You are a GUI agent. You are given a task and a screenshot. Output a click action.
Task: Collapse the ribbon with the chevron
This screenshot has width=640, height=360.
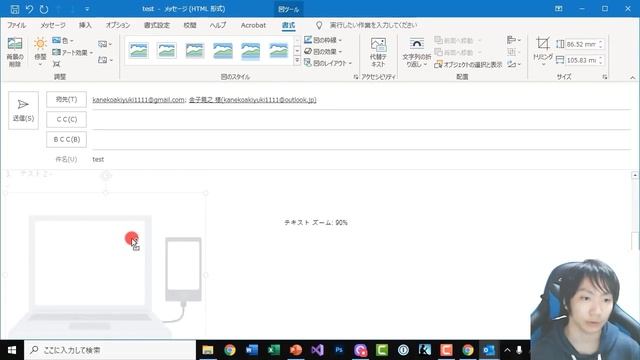[633, 77]
